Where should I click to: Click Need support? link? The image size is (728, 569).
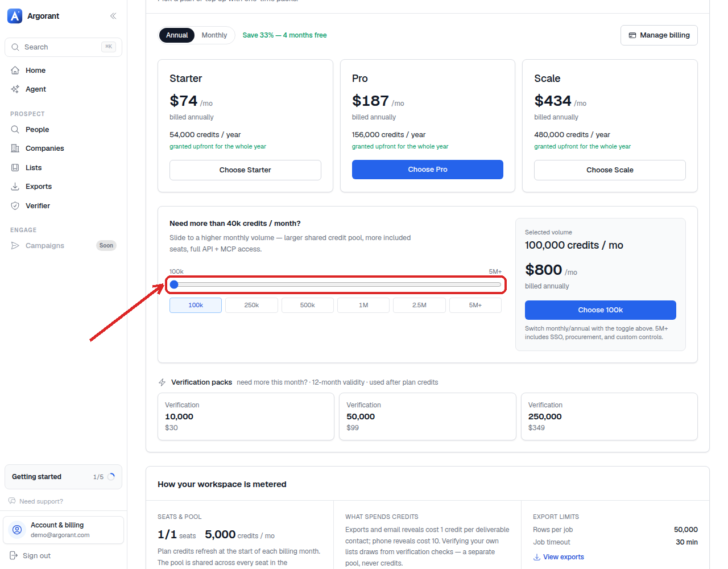pos(36,501)
